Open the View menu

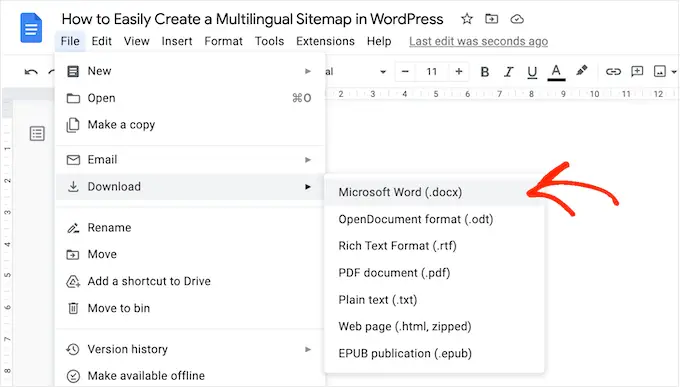(137, 41)
